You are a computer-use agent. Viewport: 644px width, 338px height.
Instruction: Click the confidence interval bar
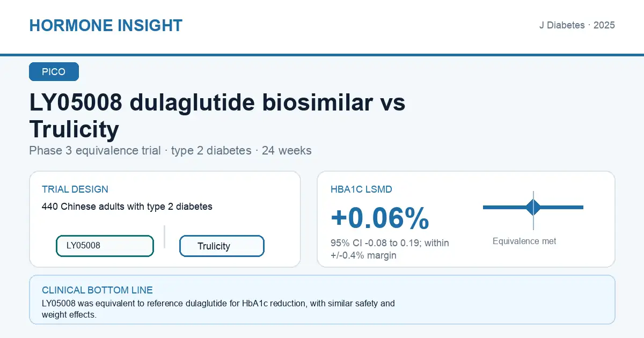point(533,207)
